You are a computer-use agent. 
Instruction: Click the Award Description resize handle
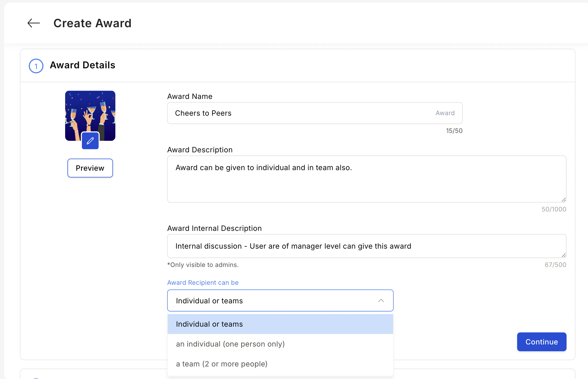point(564,200)
